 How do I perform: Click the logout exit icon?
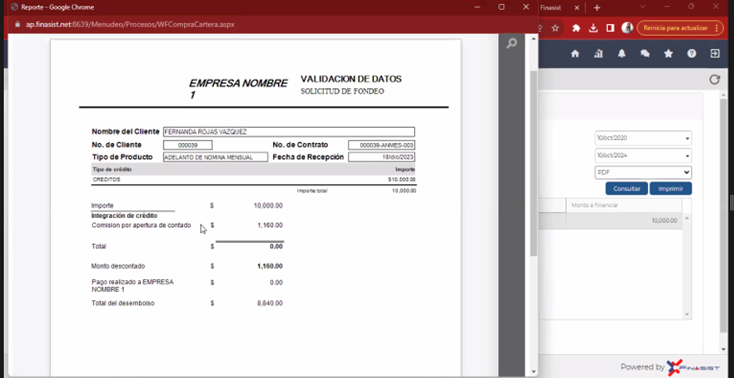pos(714,54)
